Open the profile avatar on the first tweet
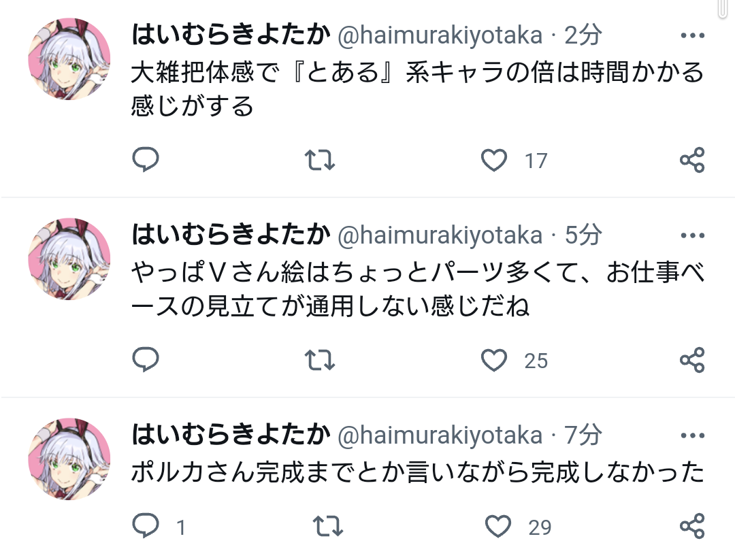735x560 pixels. (69, 59)
